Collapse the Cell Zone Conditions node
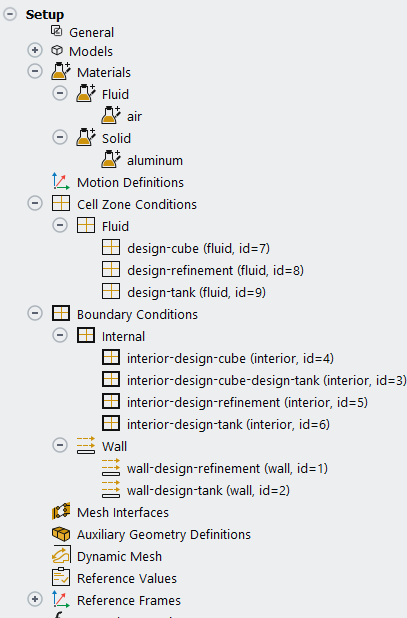 coord(35,204)
